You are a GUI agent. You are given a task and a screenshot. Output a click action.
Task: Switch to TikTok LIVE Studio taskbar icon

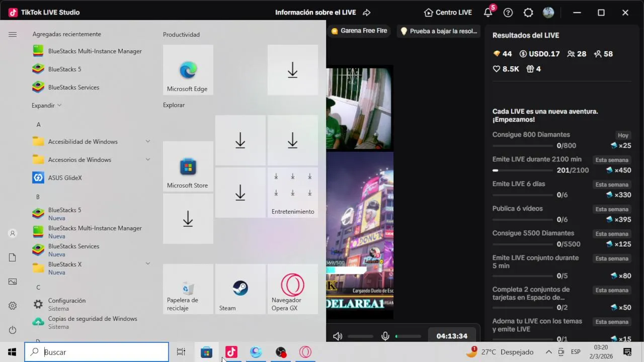coord(231,352)
